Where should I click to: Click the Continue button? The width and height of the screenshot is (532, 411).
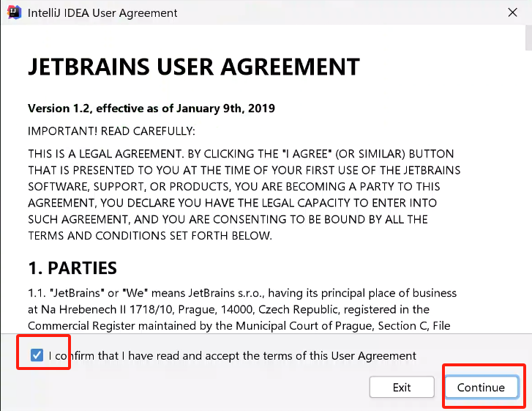(x=482, y=387)
